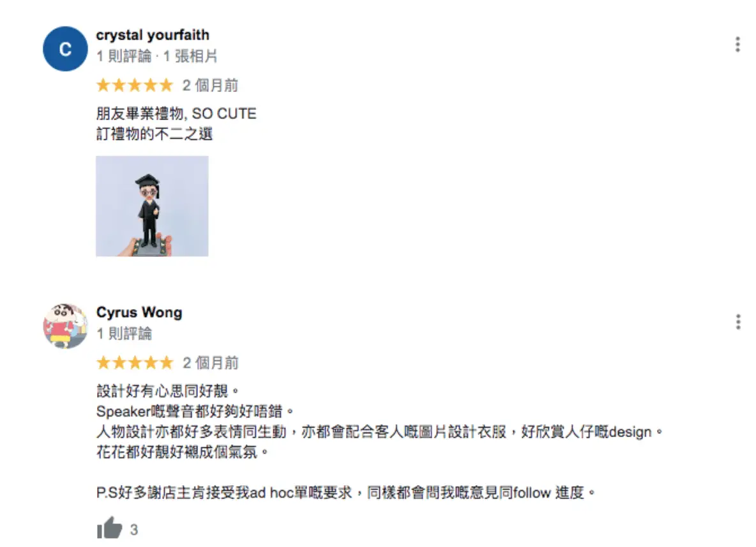Open crystal yourfaith's reviewer profile name
The height and width of the screenshot is (547, 756).
point(153,35)
